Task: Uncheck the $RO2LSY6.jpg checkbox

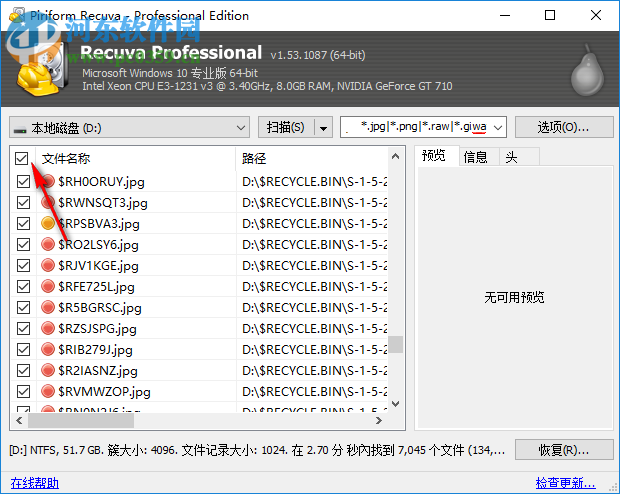Action: click(23, 244)
